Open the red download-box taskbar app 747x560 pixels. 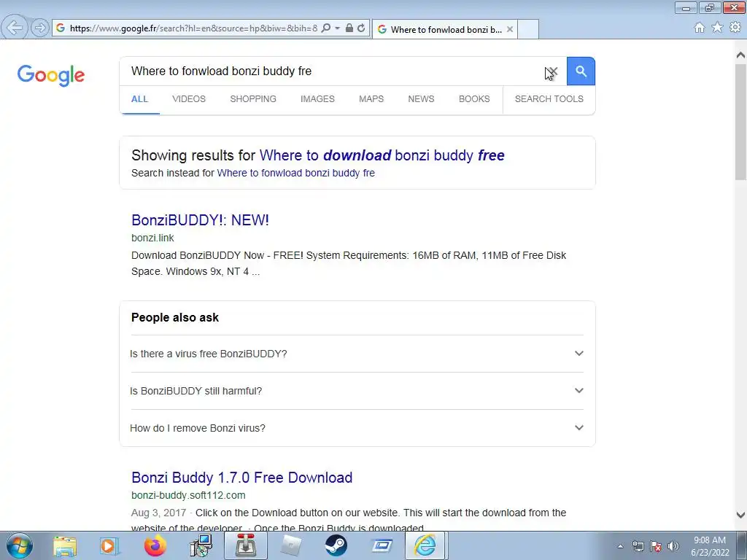(246, 545)
